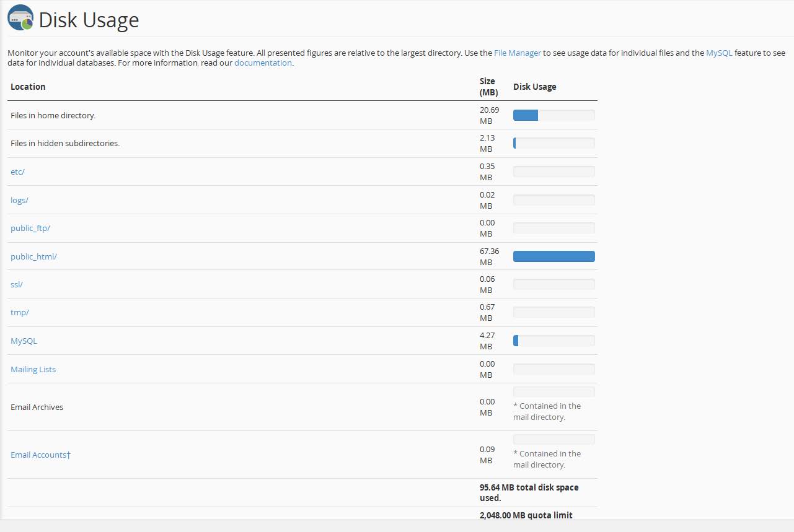This screenshot has height=532, width=794.
Task: Click the hidden subdirectories usage bar
Action: pos(554,143)
